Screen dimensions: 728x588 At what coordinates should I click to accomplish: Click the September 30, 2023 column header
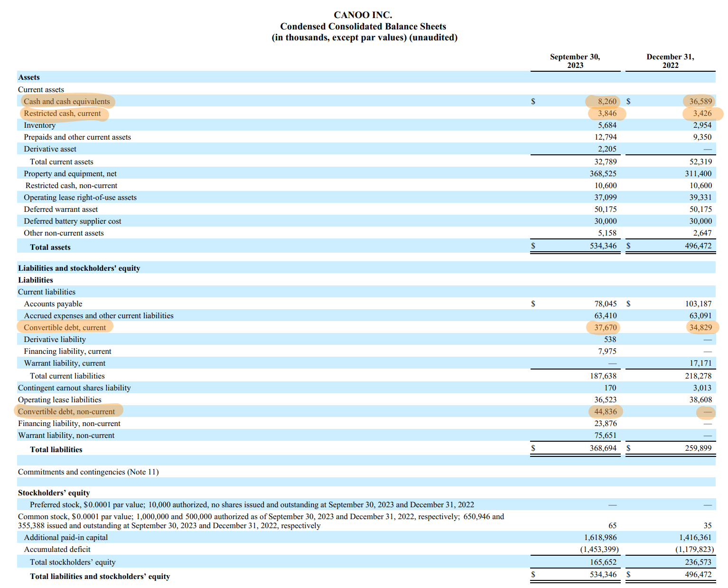[x=575, y=61]
